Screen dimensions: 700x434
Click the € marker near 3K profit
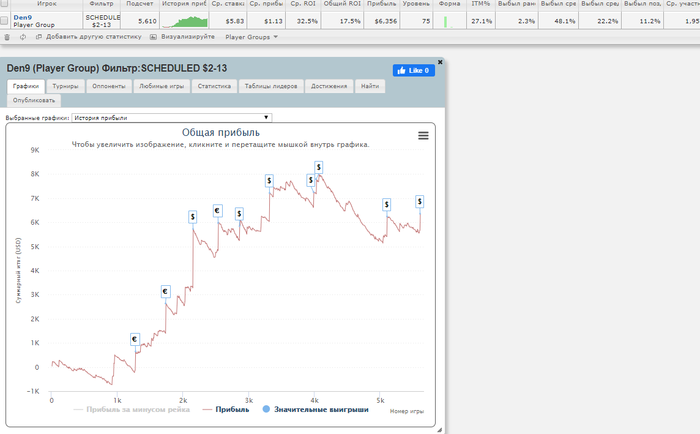coord(165,292)
